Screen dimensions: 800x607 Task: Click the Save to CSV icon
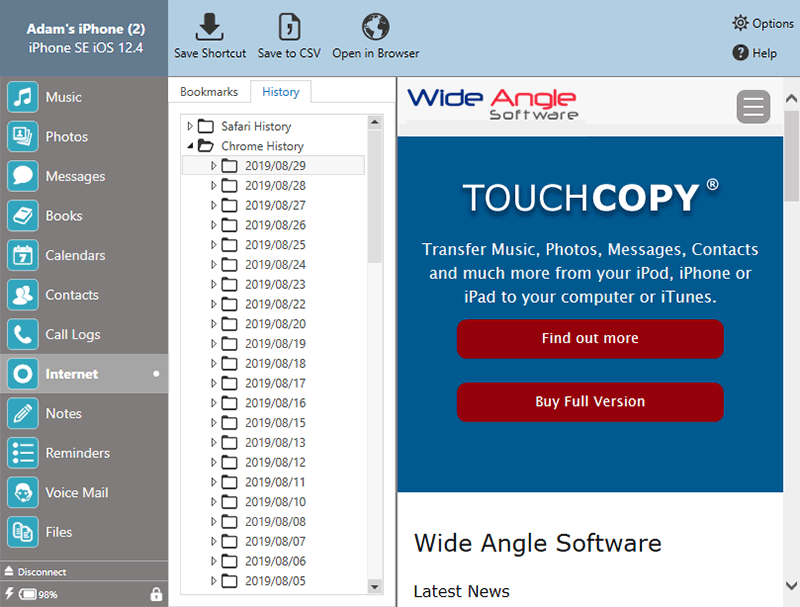coord(289,27)
